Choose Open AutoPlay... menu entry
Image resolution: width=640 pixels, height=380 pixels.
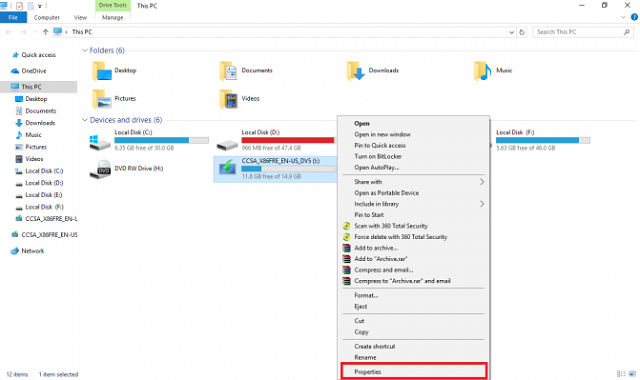(x=413, y=167)
